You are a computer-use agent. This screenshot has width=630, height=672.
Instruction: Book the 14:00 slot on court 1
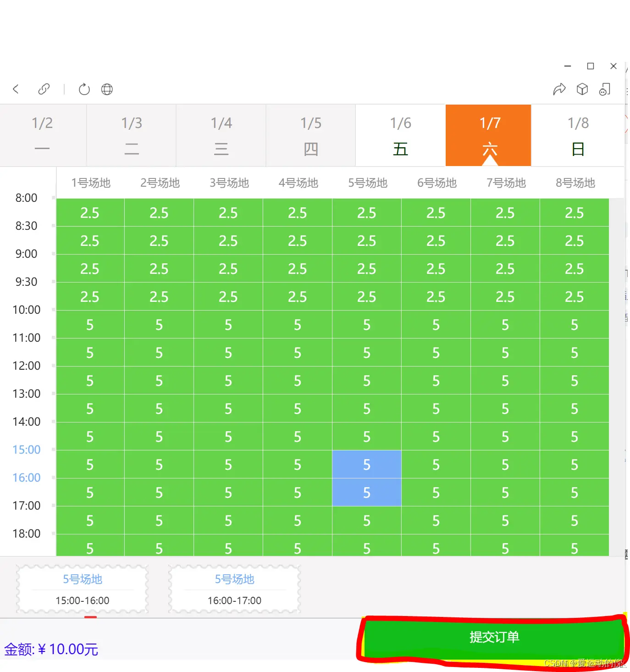coord(90,437)
